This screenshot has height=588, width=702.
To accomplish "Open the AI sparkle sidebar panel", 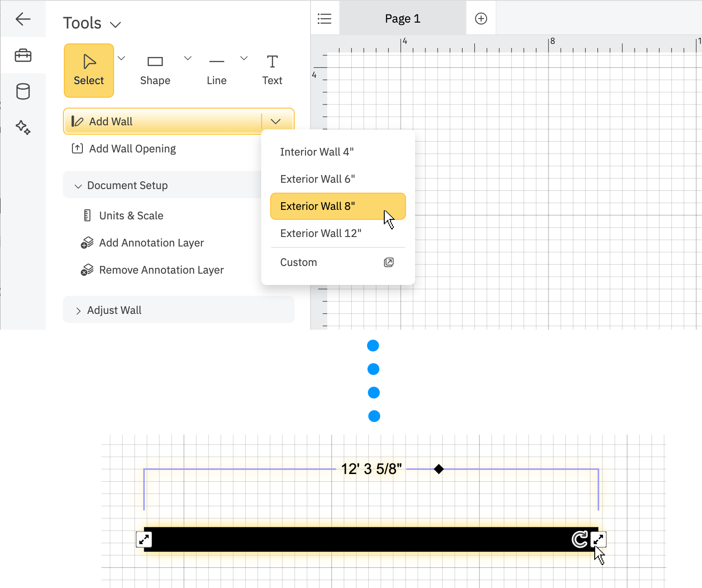I will (x=23, y=127).
